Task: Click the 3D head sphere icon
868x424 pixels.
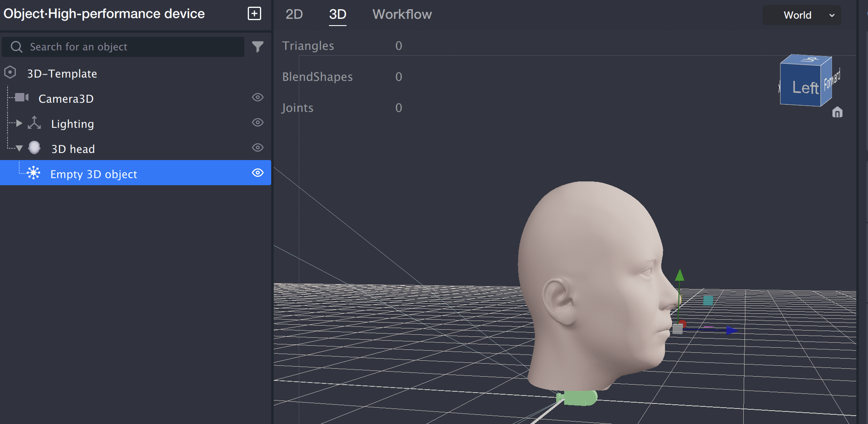Action: [x=34, y=147]
